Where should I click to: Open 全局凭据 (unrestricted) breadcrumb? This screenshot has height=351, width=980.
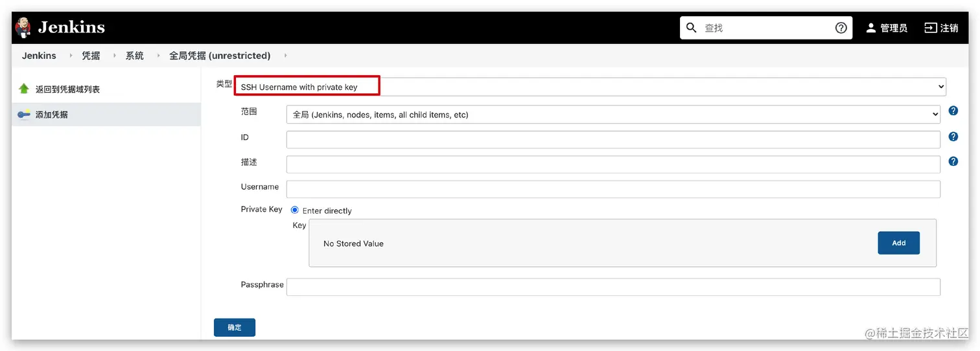220,56
